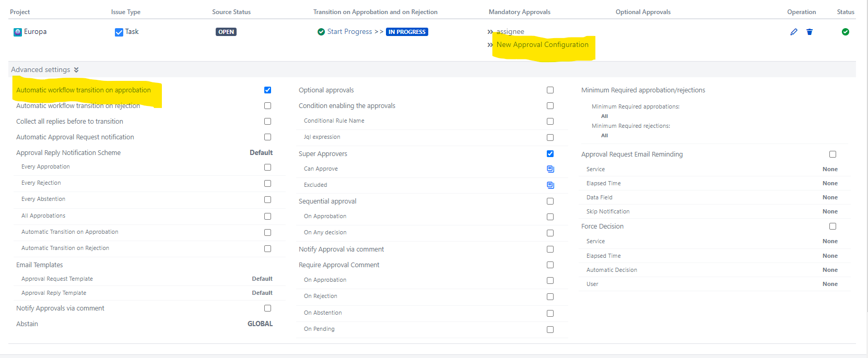Click the trash delete icon in Operation
The height and width of the screenshot is (358, 868).
pos(810,32)
